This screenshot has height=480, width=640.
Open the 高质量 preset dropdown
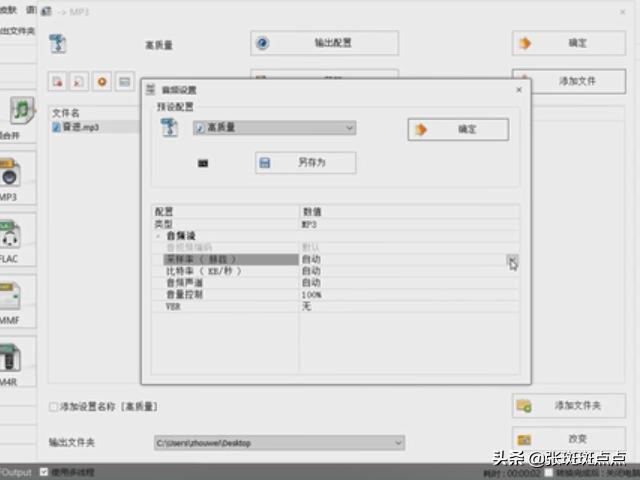tap(349, 128)
